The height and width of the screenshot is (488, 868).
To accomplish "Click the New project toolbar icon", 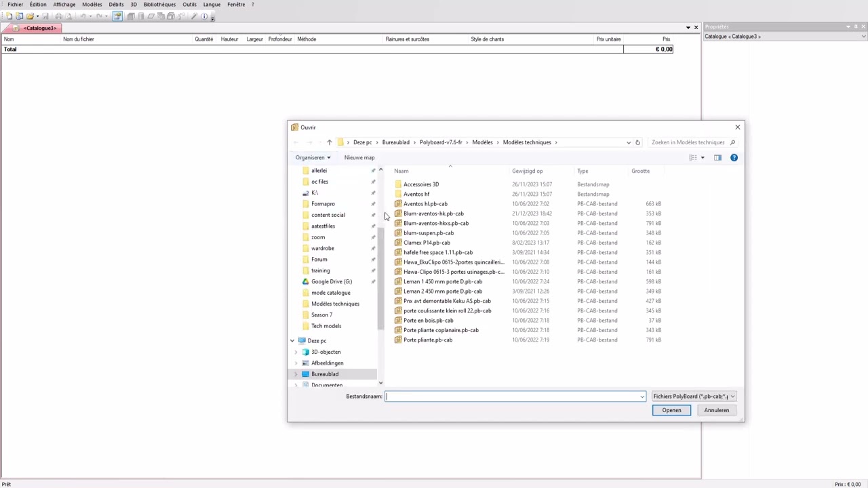I will point(19,16).
